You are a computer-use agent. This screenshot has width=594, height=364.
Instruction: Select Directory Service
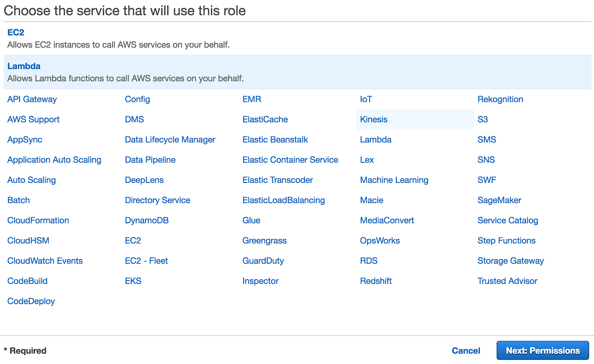[158, 200]
